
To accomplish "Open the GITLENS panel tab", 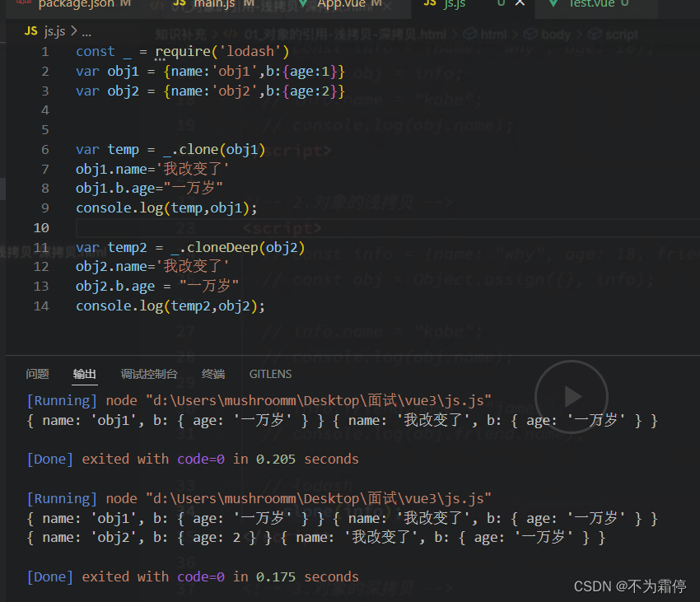I will click(270, 374).
